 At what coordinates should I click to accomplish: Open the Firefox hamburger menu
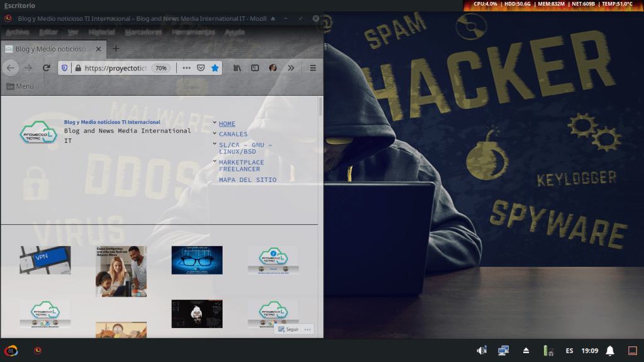pyautogui.click(x=313, y=68)
